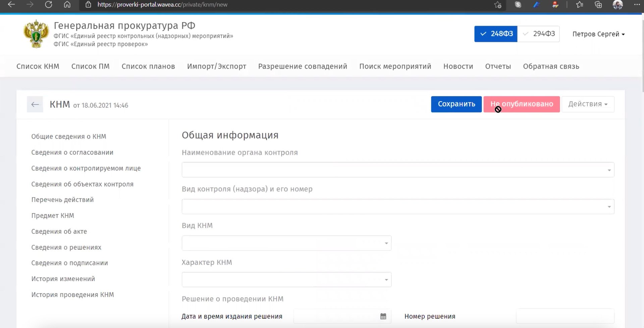Click the Не опубликовано status toggle

pyautogui.click(x=521, y=104)
